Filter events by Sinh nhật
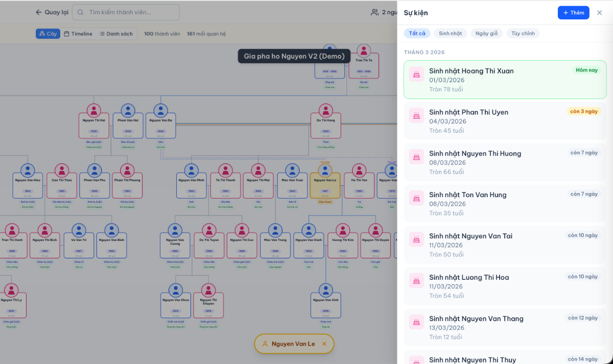Viewport: 613px width, 364px height. click(450, 34)
